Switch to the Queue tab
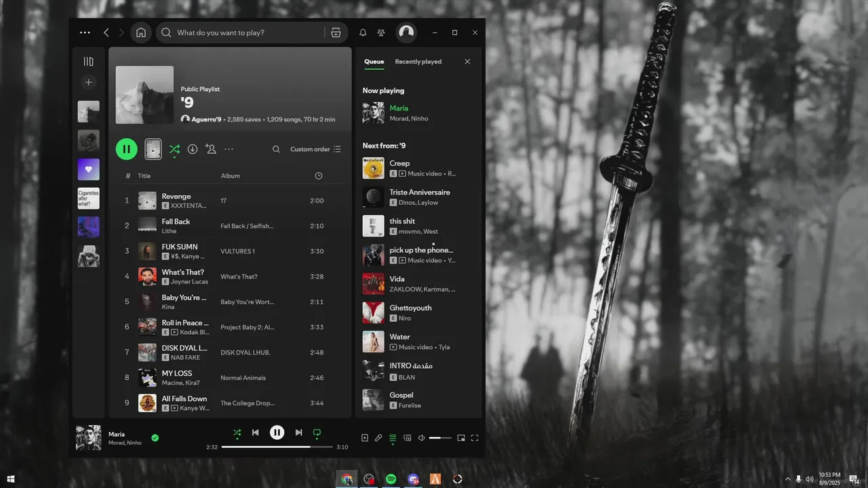Viewport: 868px width, 488px height. pyautogui.click(x=374, y=62)
